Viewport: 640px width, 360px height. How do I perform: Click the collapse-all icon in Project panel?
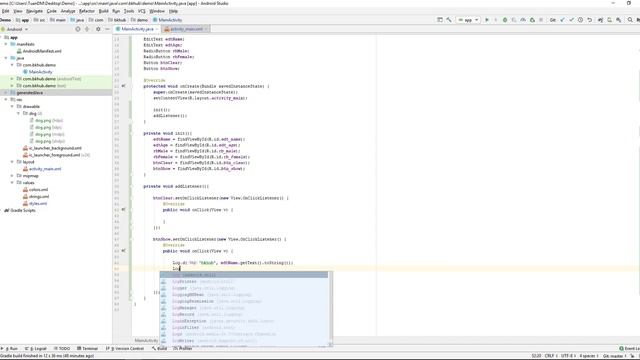point(87,29)
